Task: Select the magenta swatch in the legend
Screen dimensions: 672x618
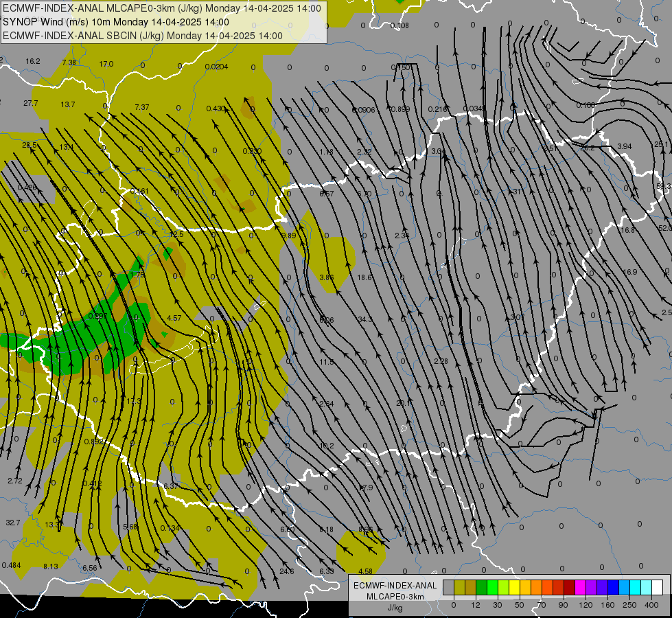Action: click(580, 587)
